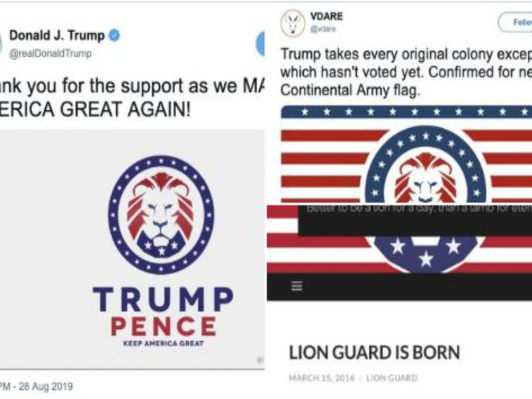
Task: Click the VDARE tweet text about original colonies
Action: tap(406, 72)
